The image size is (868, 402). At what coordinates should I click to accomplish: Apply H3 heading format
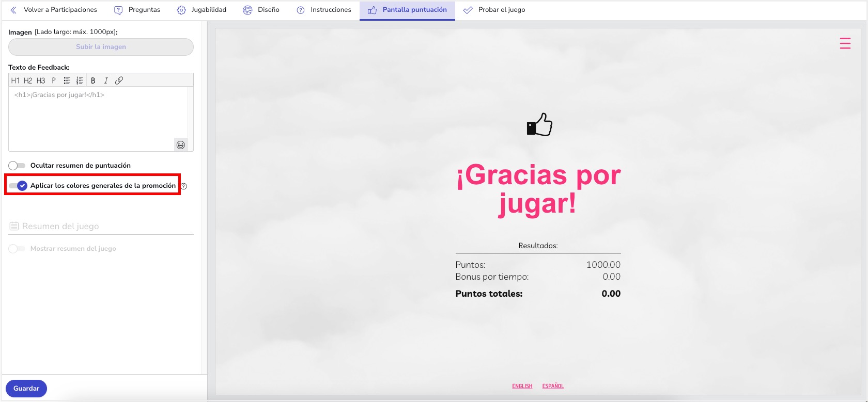[x=41, y=81]
